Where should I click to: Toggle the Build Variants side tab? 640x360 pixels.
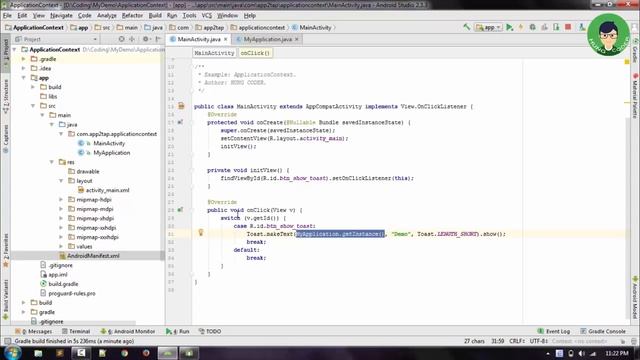tap(6, 300)
